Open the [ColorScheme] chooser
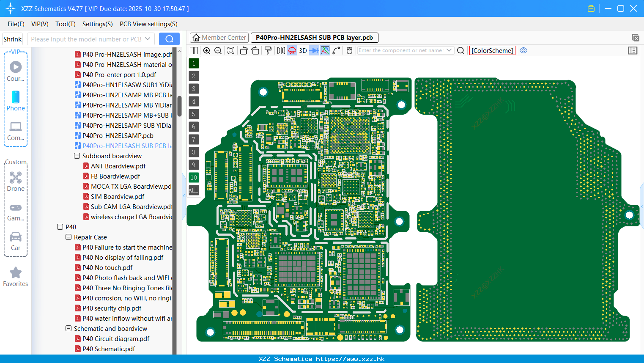The width and height of the screenshot is (644, 363). [492, 50]
